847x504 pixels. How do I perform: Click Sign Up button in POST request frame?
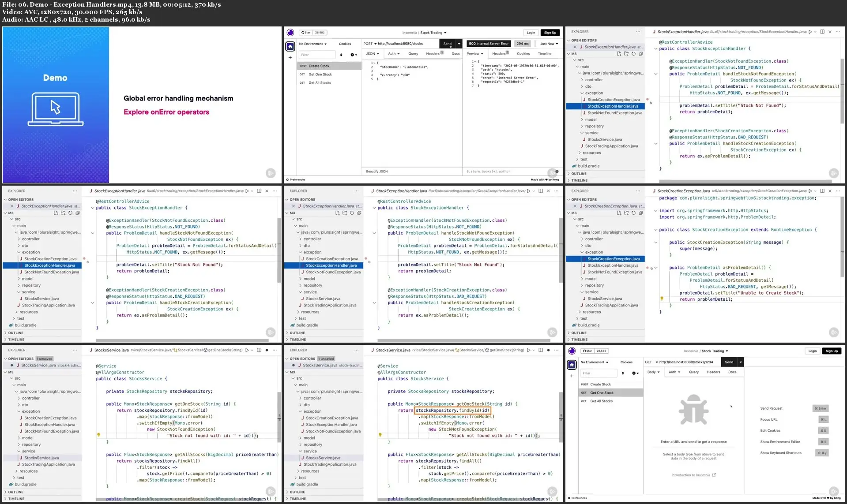point(550,33)
